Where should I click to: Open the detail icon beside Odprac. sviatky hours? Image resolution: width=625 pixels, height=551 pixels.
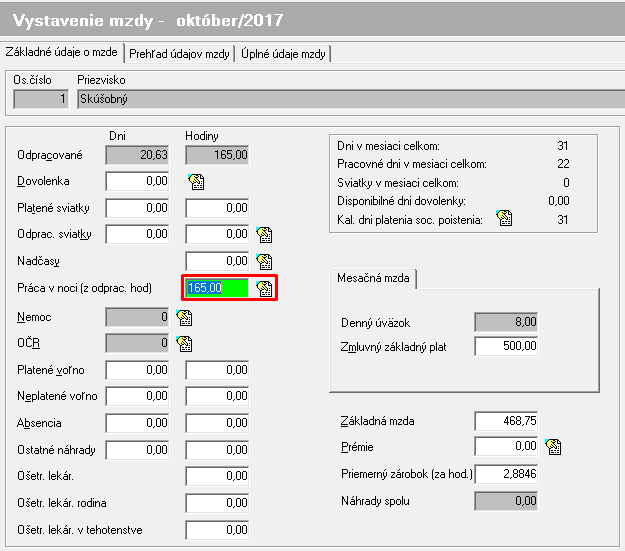(x=265, y=235)
